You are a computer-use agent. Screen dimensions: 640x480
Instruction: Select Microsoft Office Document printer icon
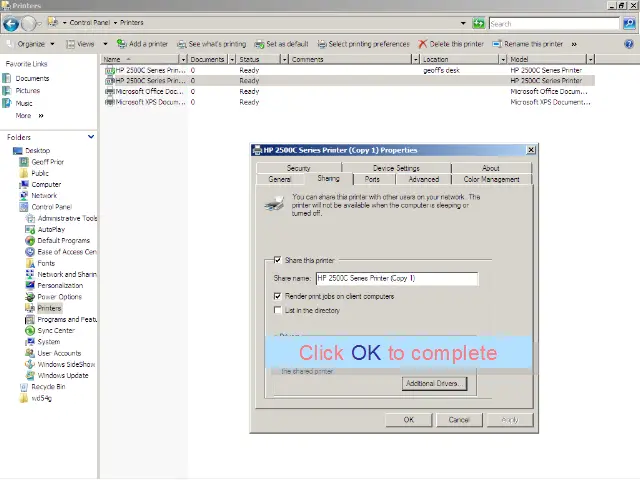pyautogui.click(x=109, y=91)
